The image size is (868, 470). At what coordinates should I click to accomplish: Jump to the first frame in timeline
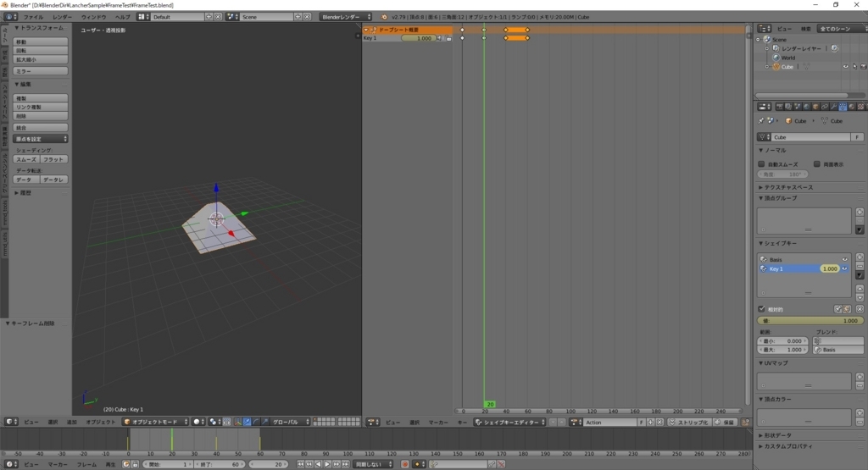pyautogui.click(x=301, y=464)
